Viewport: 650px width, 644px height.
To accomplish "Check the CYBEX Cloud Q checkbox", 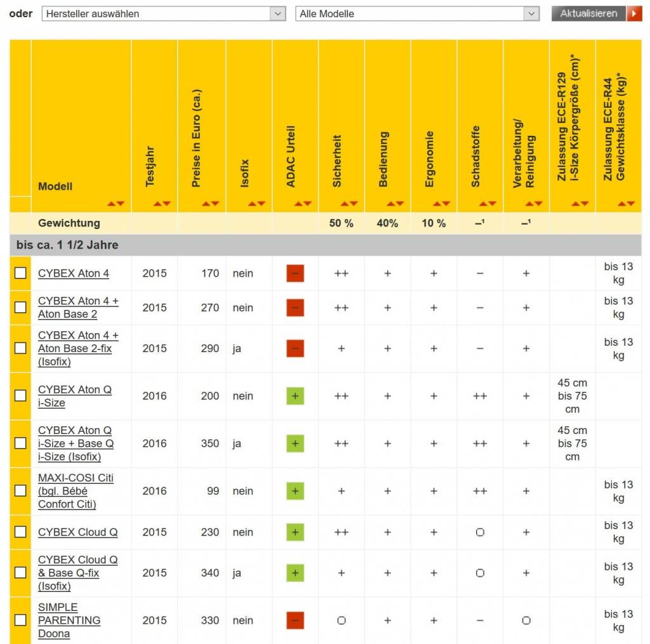I will (20, 532).
